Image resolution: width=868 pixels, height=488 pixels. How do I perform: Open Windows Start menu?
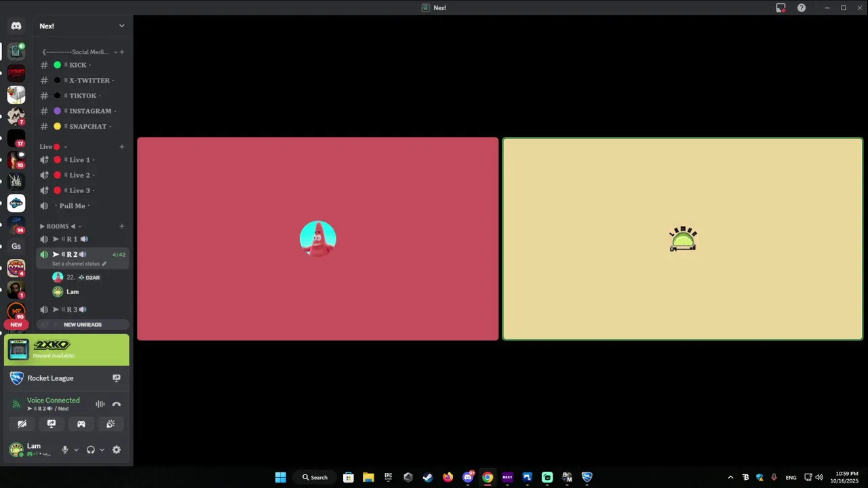pyautogui.click(x=281, y=477)
